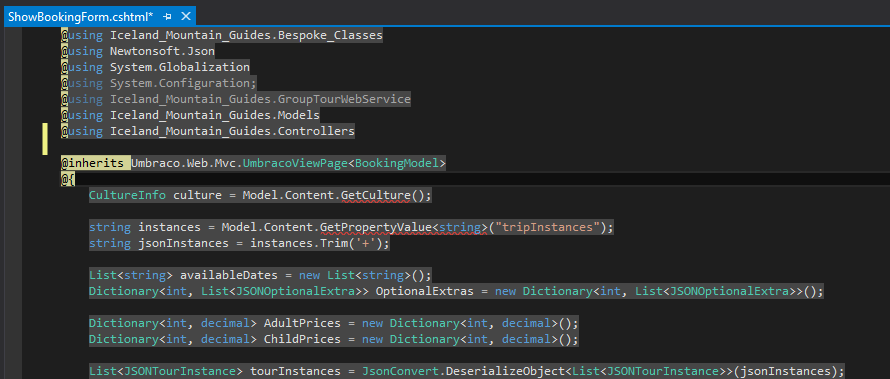890x379 pixels.
Task: Click the "tripInstances" string literal
Action: pos(547,228)
